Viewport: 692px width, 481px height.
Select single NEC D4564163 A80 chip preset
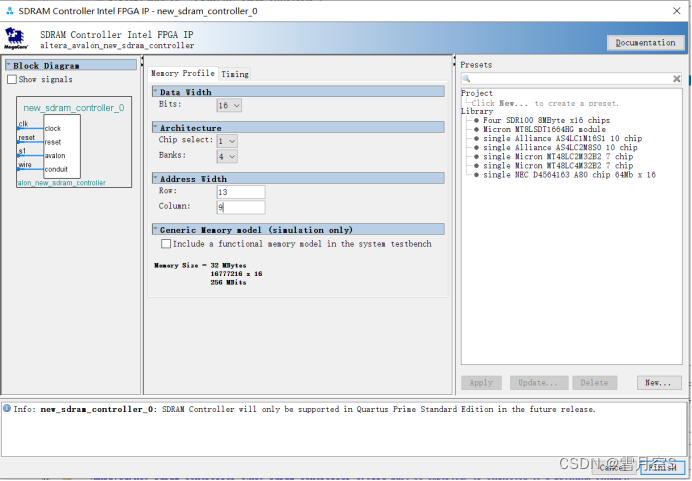coord(569,175)
